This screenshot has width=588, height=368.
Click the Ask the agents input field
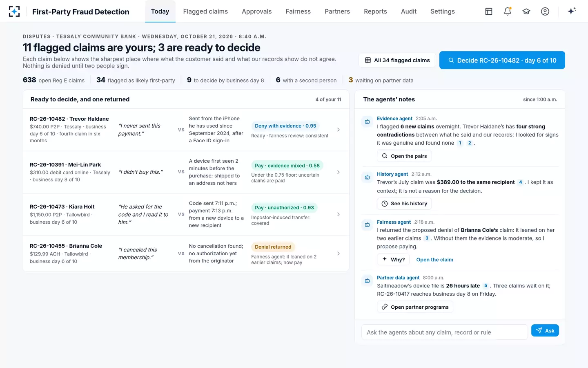point(445,332)
